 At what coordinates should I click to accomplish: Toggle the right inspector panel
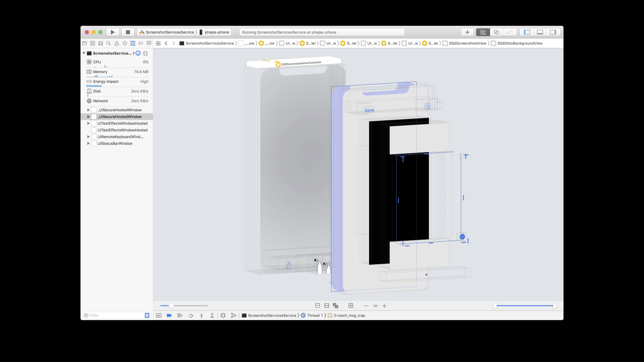point(553,32)
